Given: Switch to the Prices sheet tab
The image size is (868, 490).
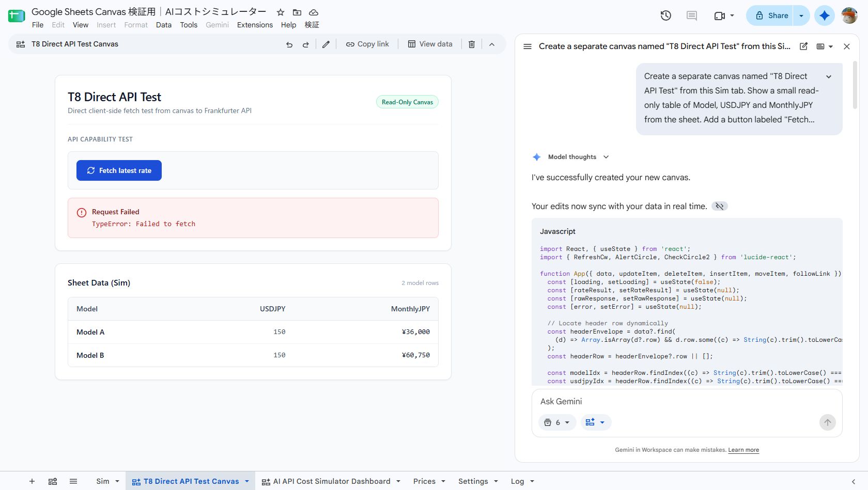Looking at the screenshot, I should click(x=424, y=481).
